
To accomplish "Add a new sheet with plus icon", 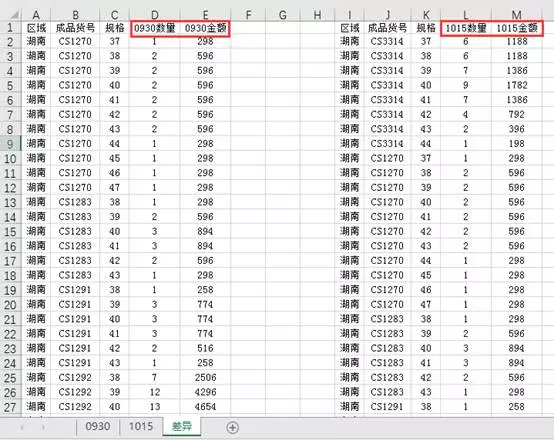I will pos(232,428).
